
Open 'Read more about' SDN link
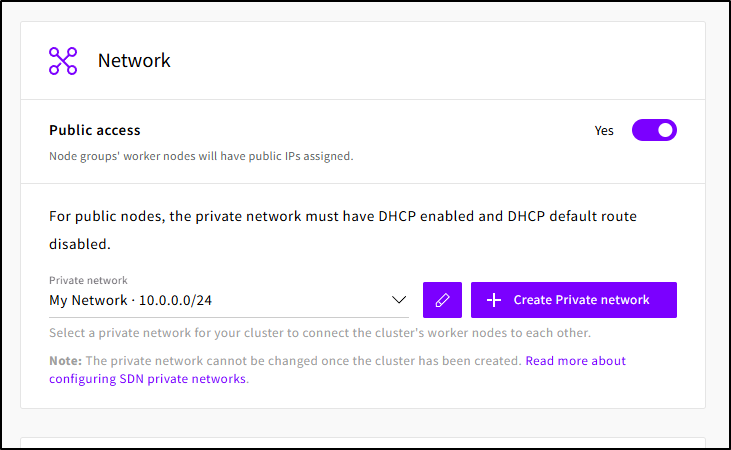pos(575,360)
